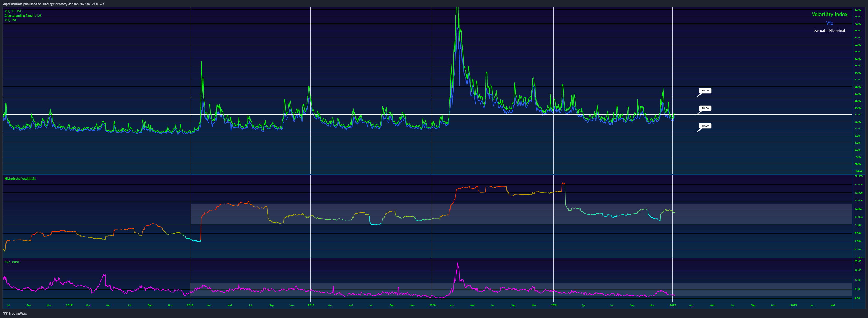This screenshot has width=868, height=318.
Task: Click the 7.50% value on volatility scale
Action: point(859,225)
